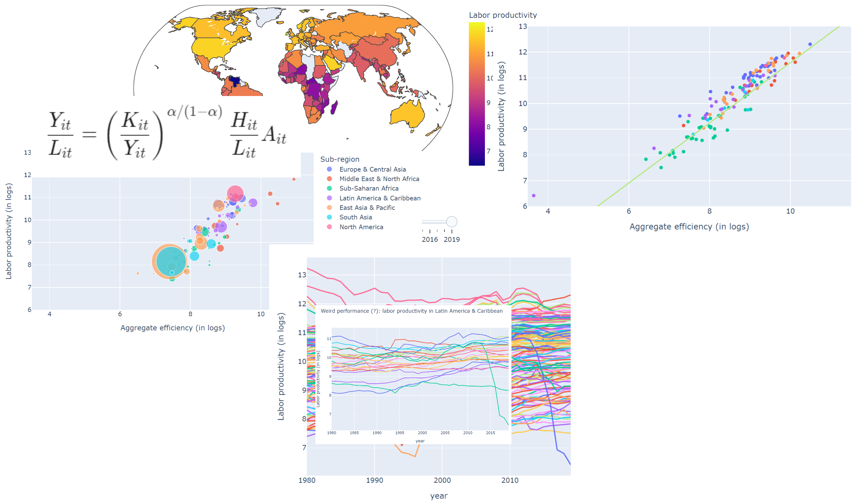Toggle the South Asia series visibility
854x504 pixels.
[x=356, y=217]
